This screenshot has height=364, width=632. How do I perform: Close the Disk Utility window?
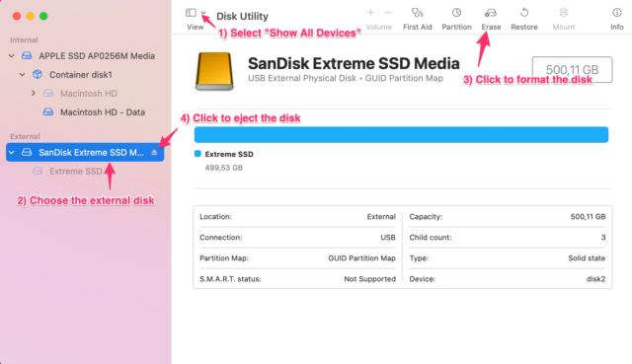tap(17, 16)
